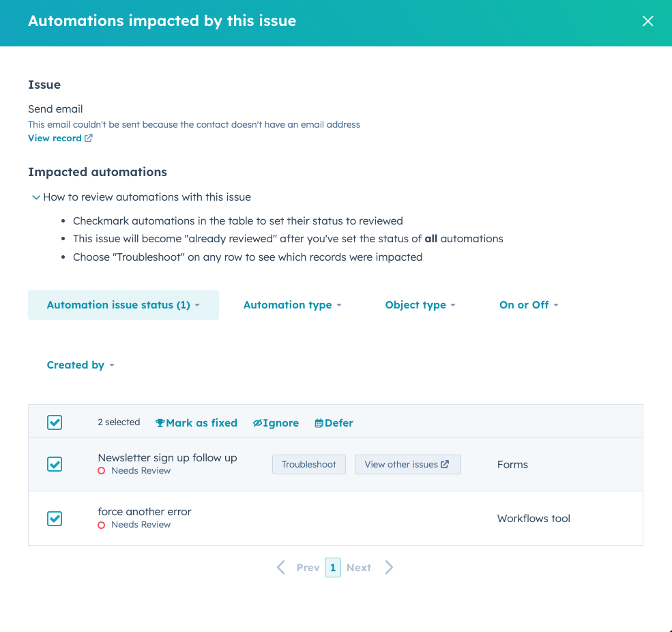
Task: Click the Prev chevron arrow in pagination
Action: point(280,567)
